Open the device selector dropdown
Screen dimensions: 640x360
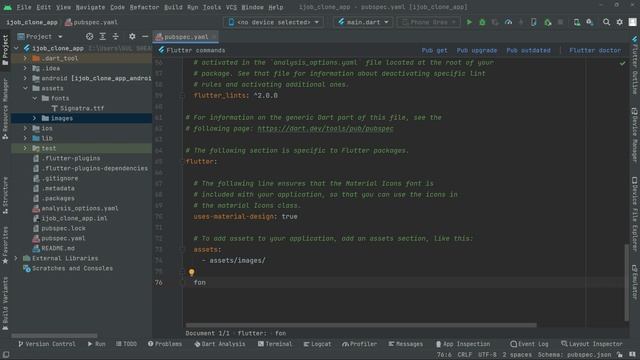273,22
